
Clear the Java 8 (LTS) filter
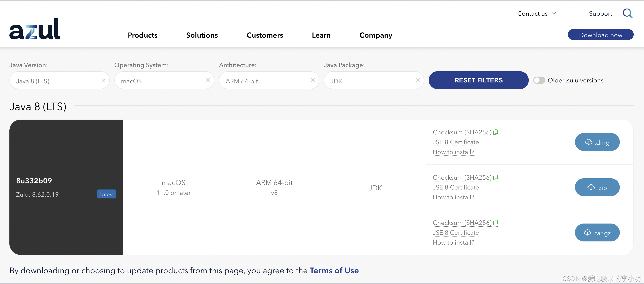coord(104,80)
